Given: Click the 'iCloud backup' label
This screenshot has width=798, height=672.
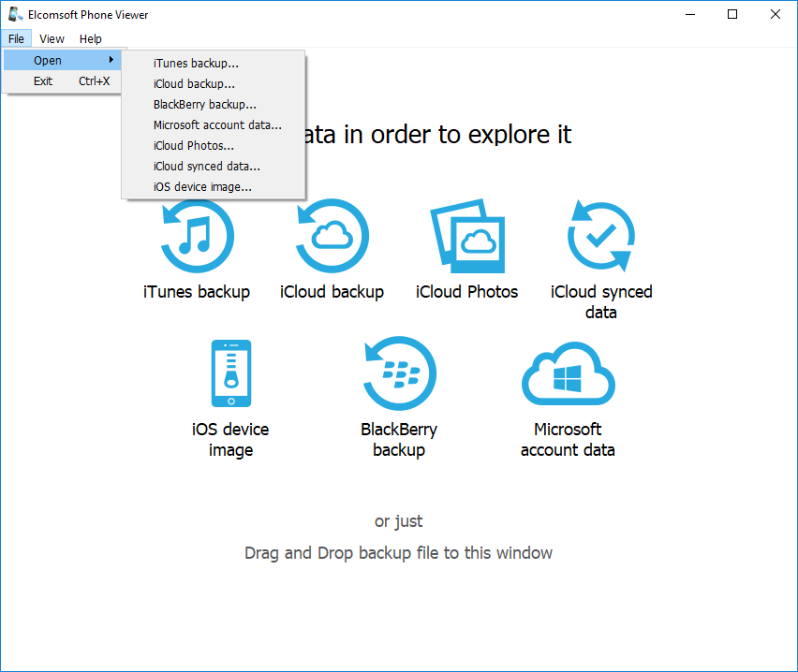Looking at the screenshot, I should 332,292.
